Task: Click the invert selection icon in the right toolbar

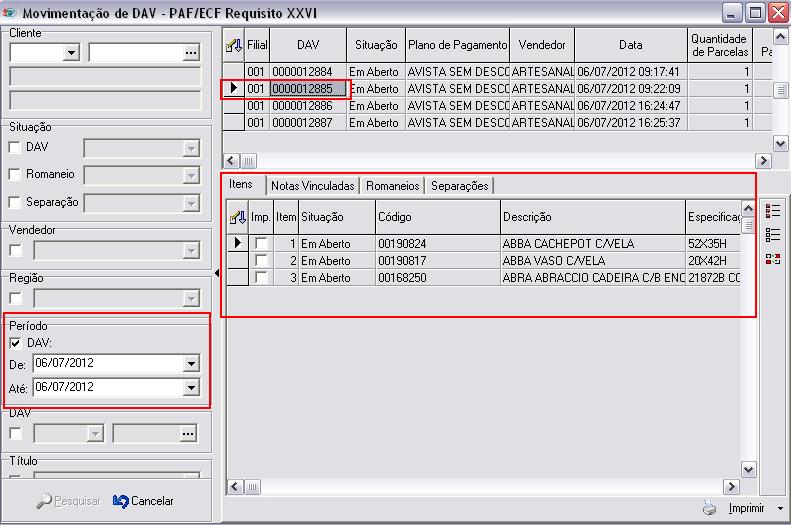Action: pos(772,259)
